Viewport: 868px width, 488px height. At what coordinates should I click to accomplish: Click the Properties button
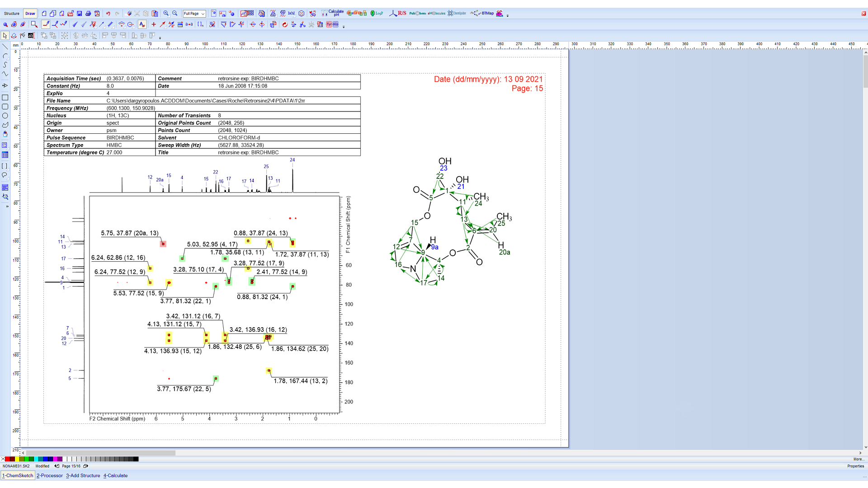(x=855, y=466)
